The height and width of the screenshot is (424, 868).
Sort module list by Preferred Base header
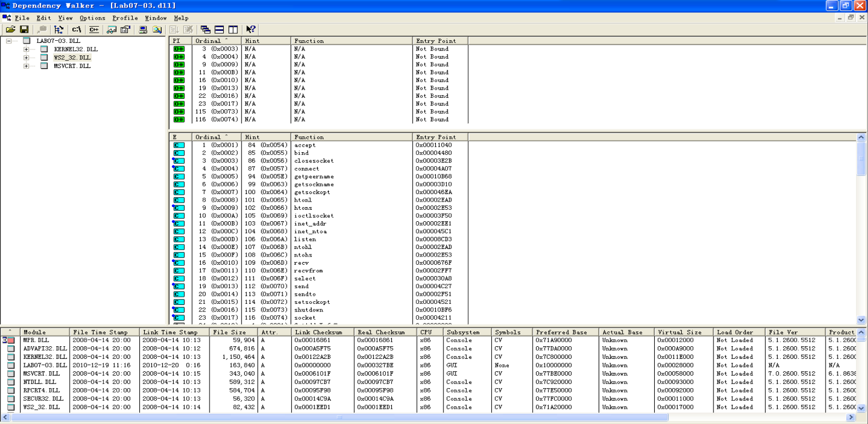pos(565,332)
